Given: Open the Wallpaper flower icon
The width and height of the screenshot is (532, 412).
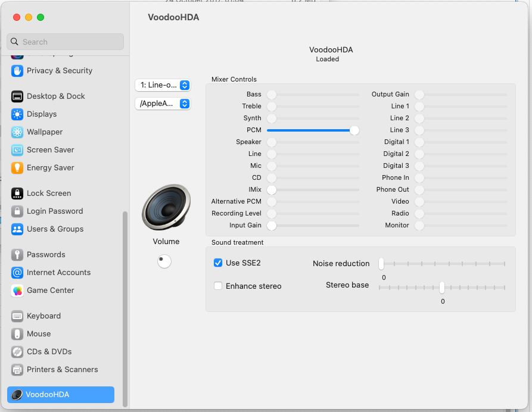Looking at the screenshot, I should (17, 132).
